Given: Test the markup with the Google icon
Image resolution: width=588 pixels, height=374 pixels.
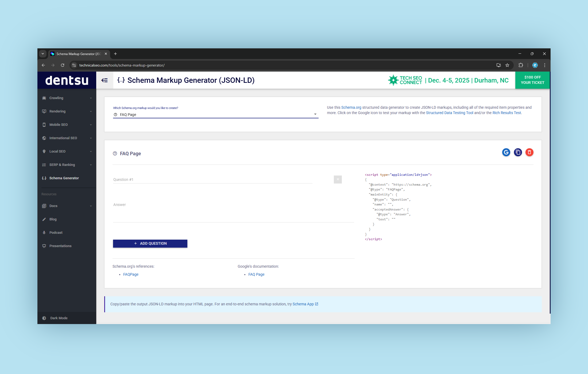Looking at the screenshot, I should (506, 152).
